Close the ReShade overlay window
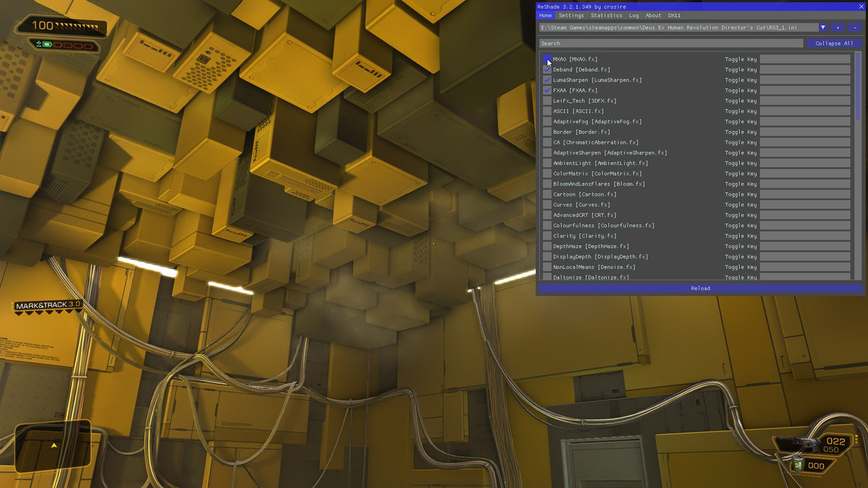Screen dimensions: 868x488 (x=861, y=7)
